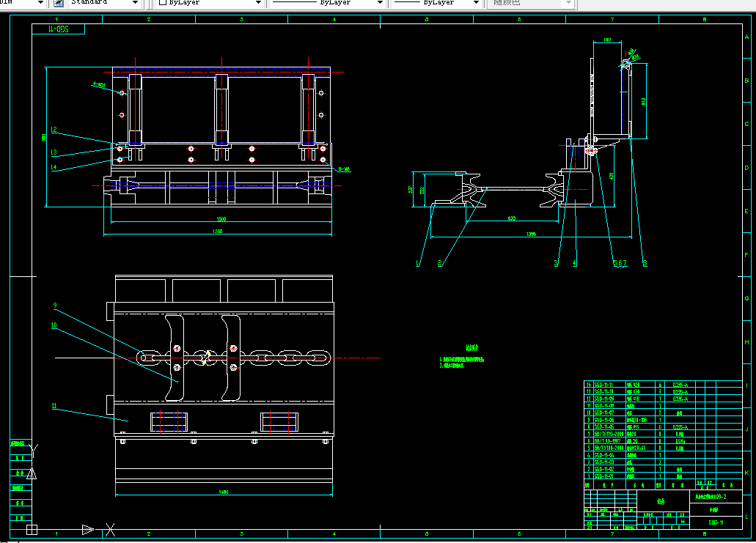Click part balloon number 14

[x=54, y=167]
